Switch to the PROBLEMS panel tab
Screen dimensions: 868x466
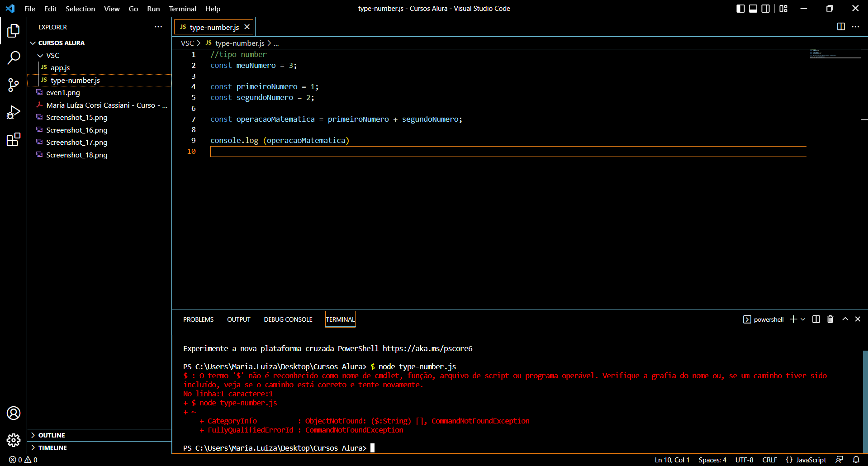[x=198, y=319]
